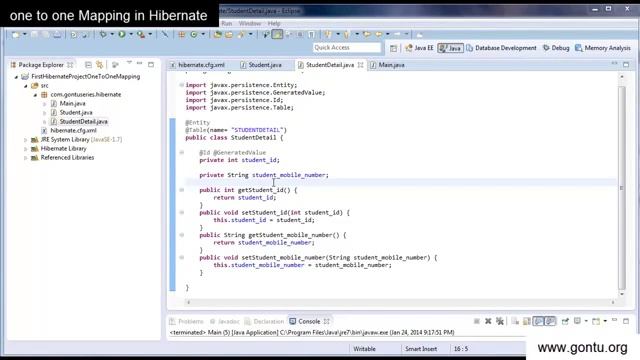Click the Console Terminate stop icon
Image resolution: width=640 pixels, height=360 pixels.
476,322
